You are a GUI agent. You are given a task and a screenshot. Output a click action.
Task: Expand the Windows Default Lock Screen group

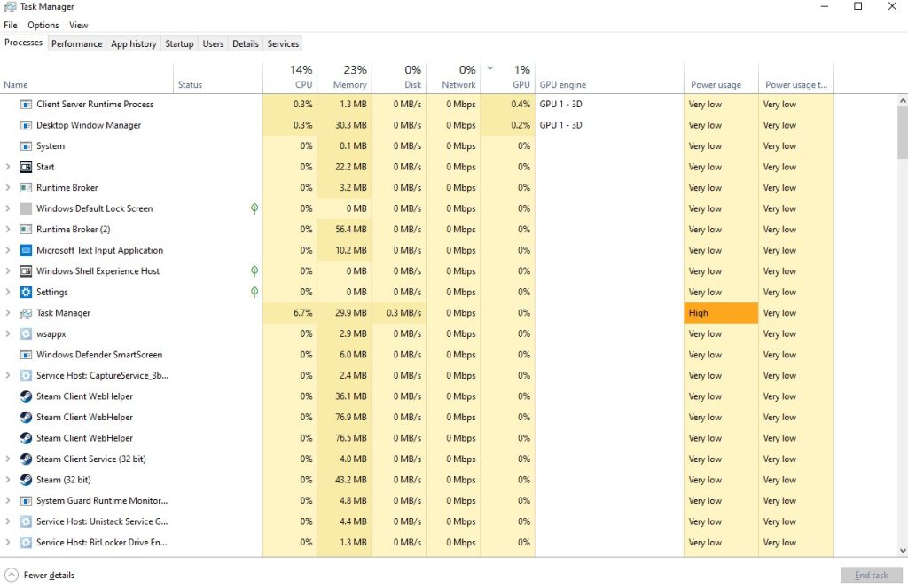pos(7,208)
